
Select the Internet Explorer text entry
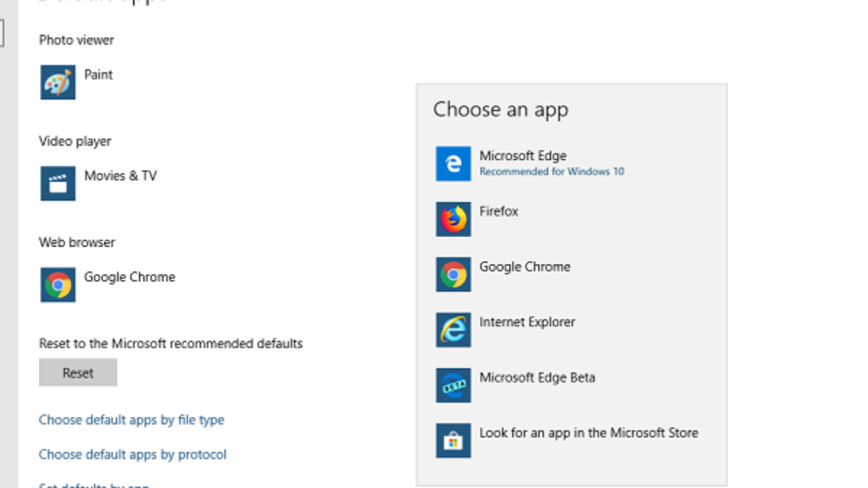pos(527,322)
